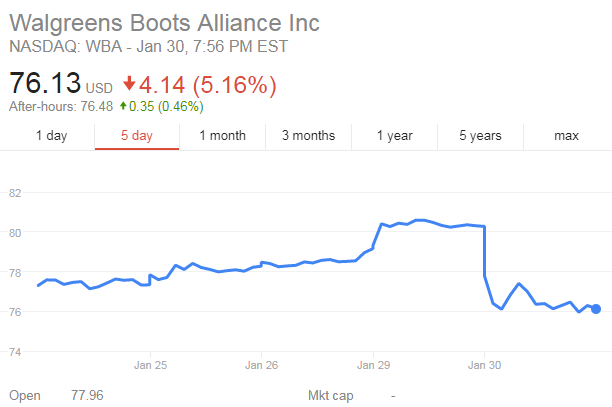Select the 5 day range tab
This screenshot has width=612, height=407.
(137, 136)
